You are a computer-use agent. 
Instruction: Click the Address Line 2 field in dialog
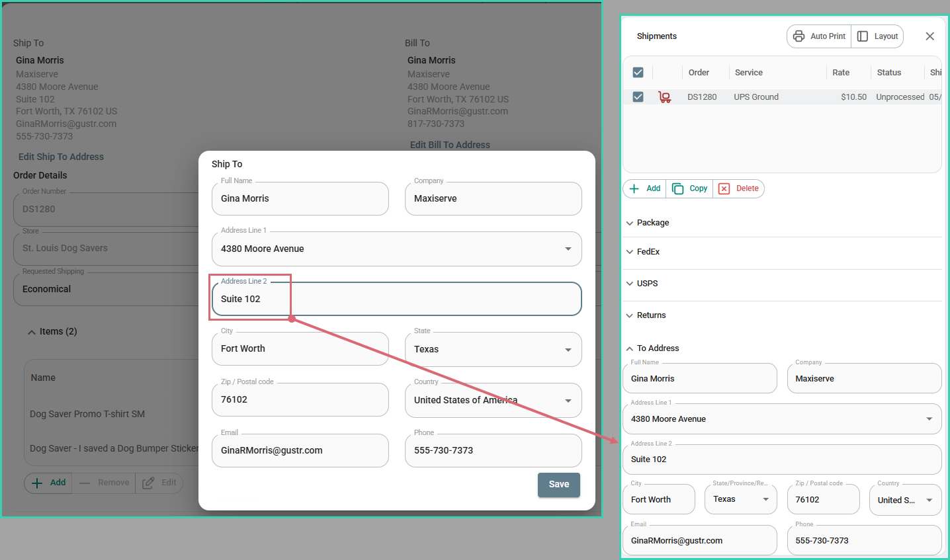click(397, 300)
